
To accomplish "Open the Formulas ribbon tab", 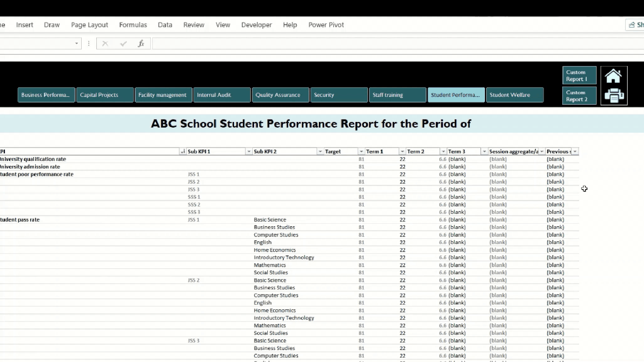I will coord(133,25).
